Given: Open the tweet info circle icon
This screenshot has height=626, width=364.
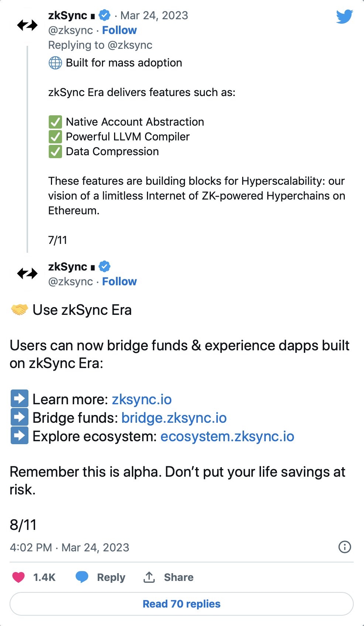Looking at the screenshot, I should coord(345,547).
